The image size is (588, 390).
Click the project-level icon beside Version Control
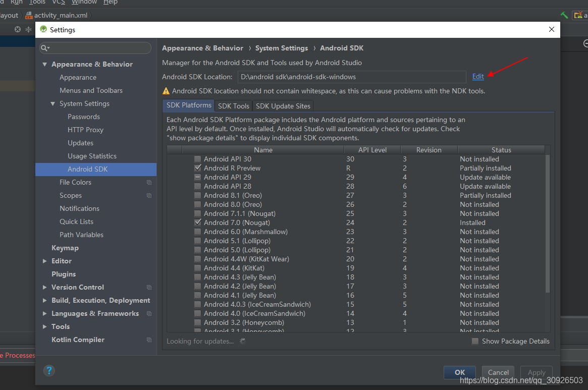pos(149,287)
